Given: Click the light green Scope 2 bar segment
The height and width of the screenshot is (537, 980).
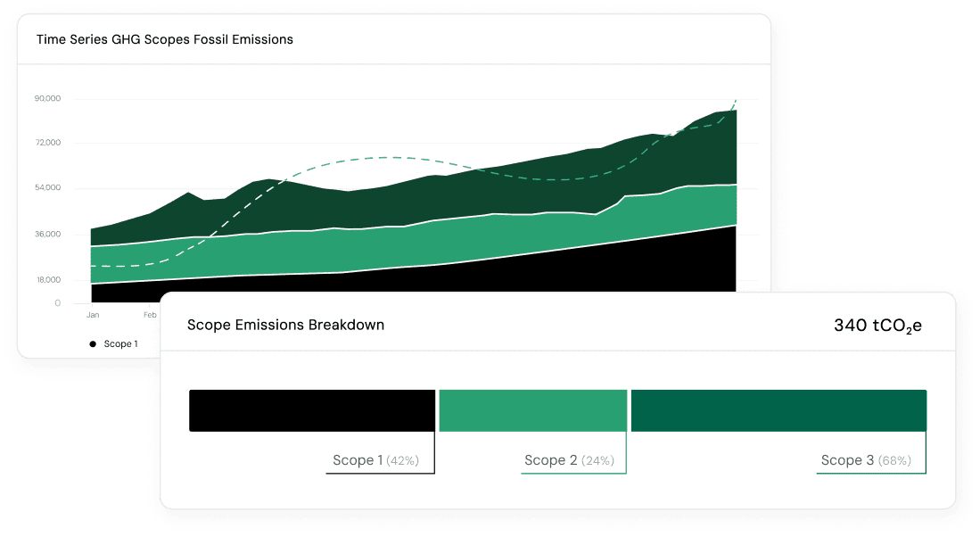Looking at the screenshot, I should pos(532,410).
